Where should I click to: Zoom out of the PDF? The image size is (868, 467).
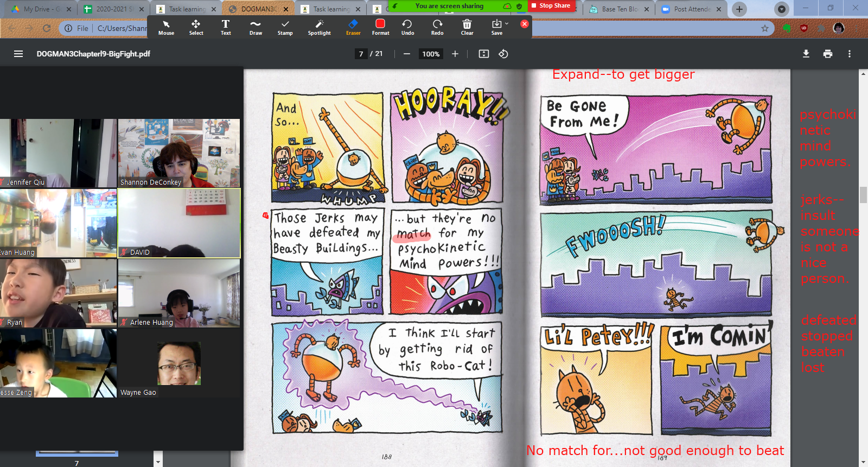(406, 54)
